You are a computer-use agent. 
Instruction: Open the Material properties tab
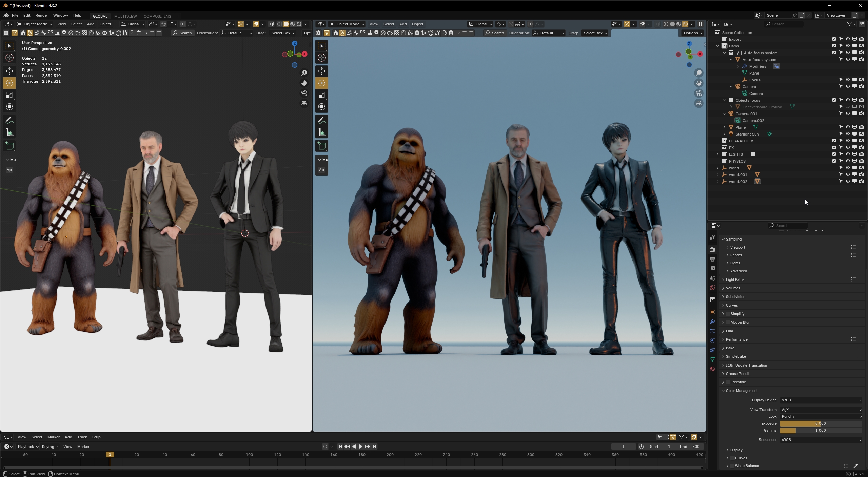(712, 369)
